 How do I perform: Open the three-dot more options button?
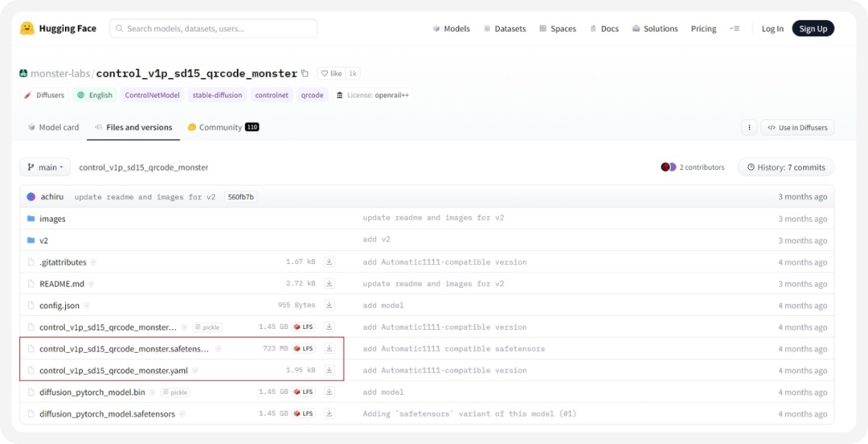749,127
